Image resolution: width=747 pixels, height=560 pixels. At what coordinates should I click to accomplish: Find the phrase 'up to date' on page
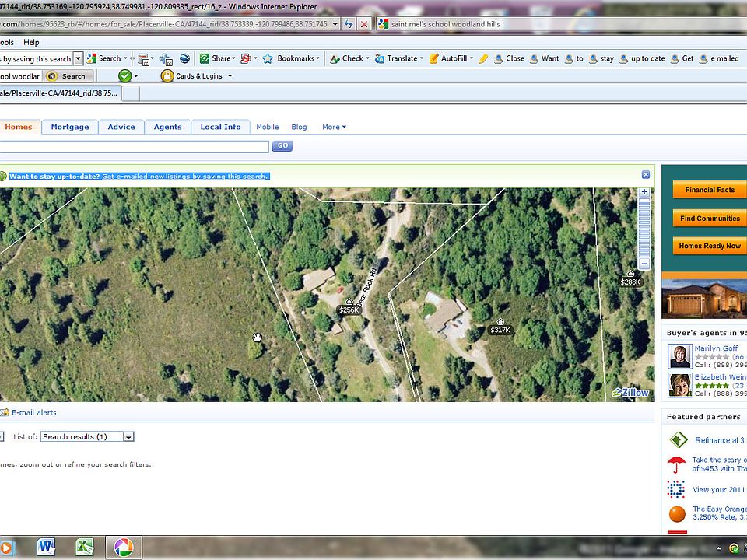tap(642, 58)
